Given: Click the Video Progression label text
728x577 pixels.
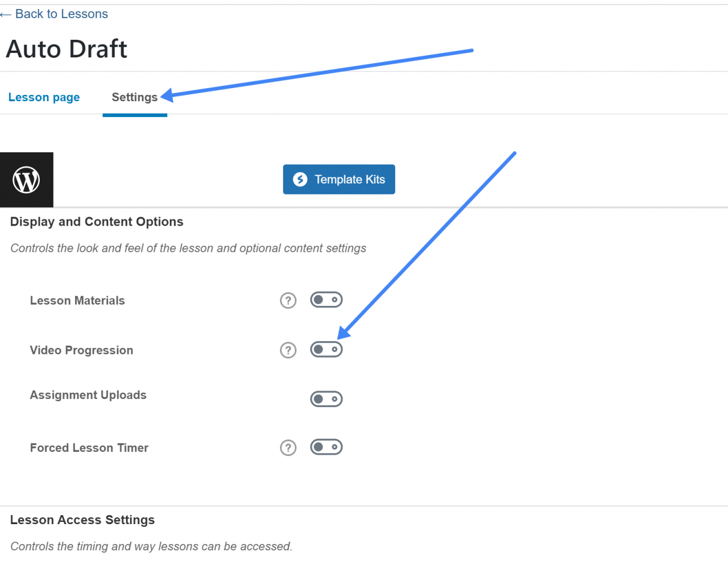Looking at the screenshot, I should (x=81, y=350).
